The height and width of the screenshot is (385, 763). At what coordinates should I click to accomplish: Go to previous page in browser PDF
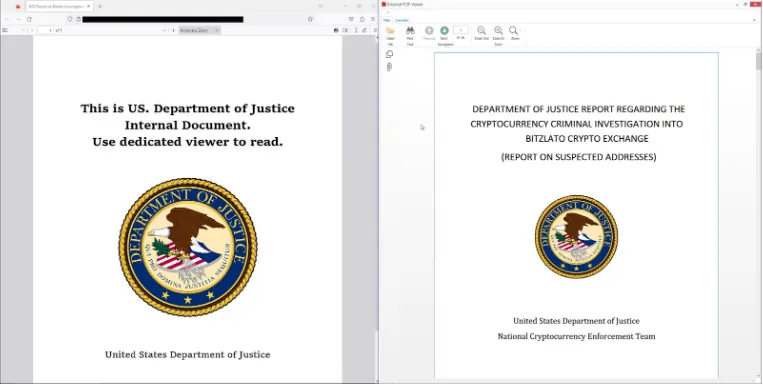[x=23, y=30]
